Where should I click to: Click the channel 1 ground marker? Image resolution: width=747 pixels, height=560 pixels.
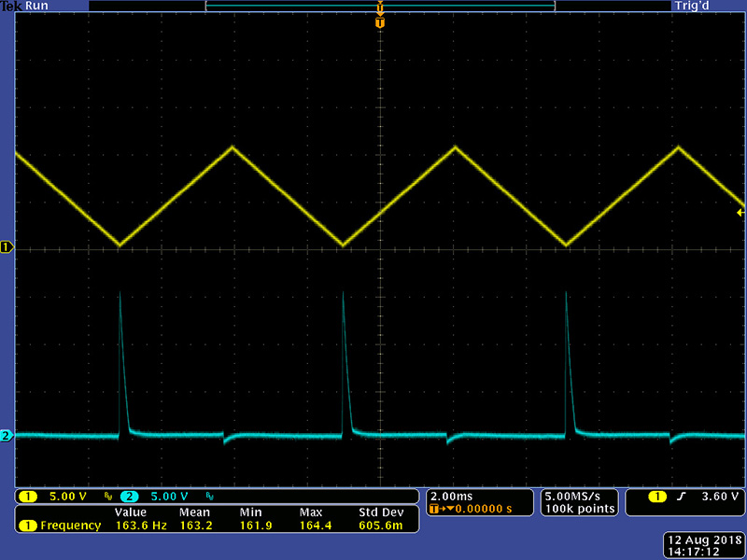tap(8, 247)
